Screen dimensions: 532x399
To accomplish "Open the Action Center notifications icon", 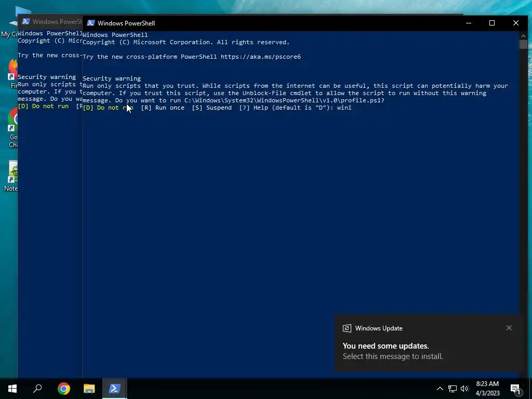I will point(515,390).
